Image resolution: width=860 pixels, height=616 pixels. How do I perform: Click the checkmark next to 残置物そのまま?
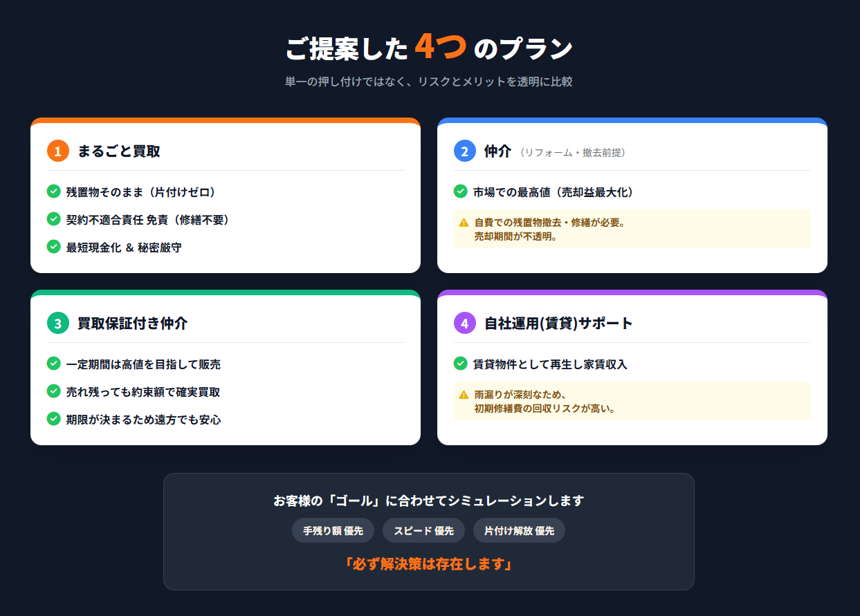[x=53, y=191]
